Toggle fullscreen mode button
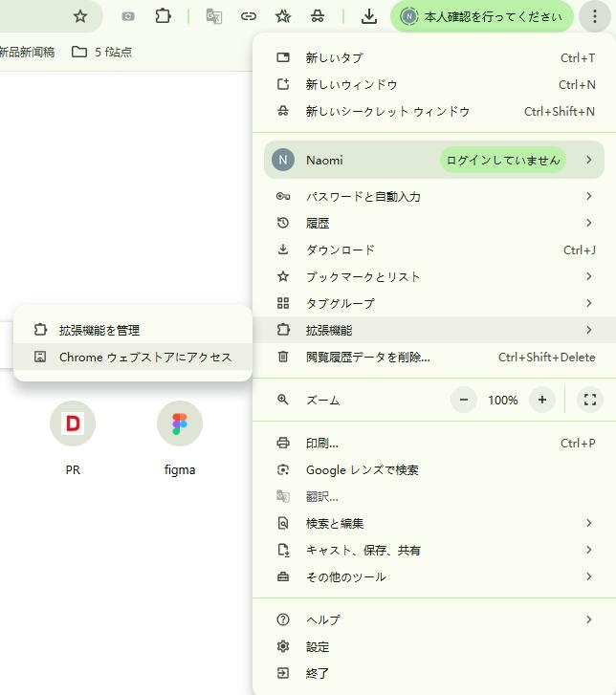 (x=590, y=400)
